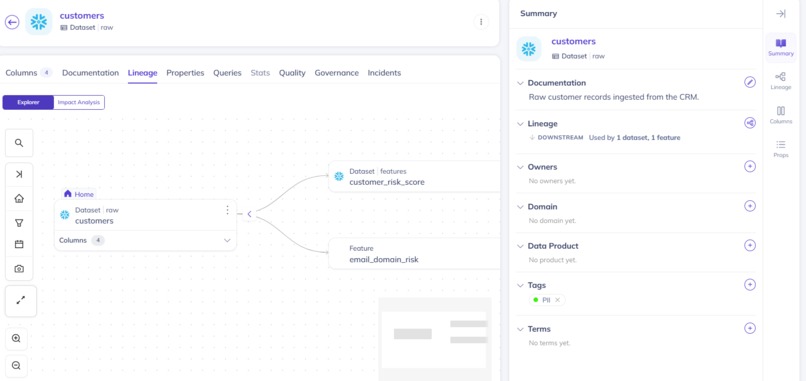
Task: Open the Quality tab
Action: (x=292, y=73)
